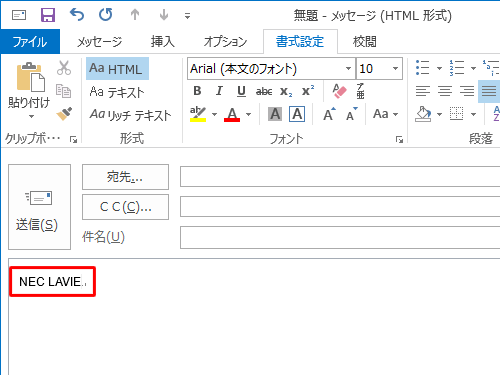This screenshot has width=500, height=375.
Task: Click into the CC address field
Action: coord(340,207)
